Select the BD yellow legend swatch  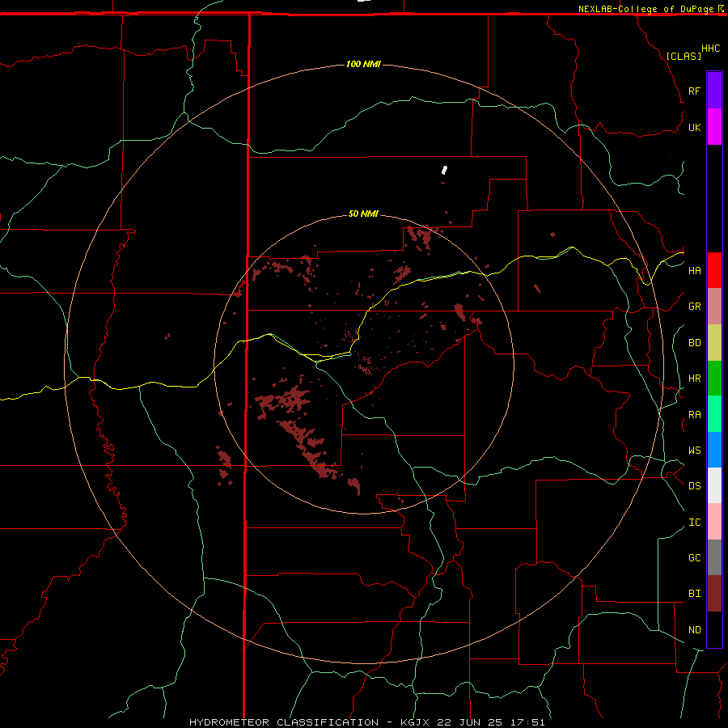pos(714,343)
